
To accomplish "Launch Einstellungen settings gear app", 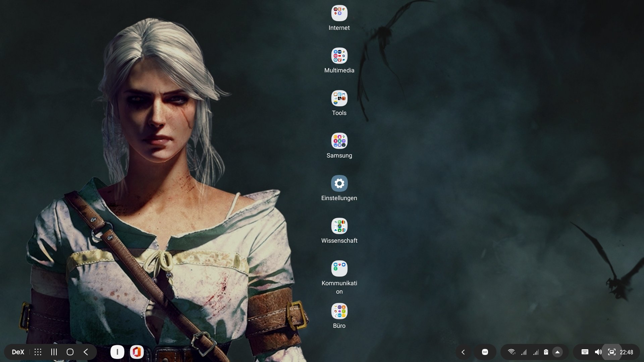I will pyautogui.click(x=339, y=184).
